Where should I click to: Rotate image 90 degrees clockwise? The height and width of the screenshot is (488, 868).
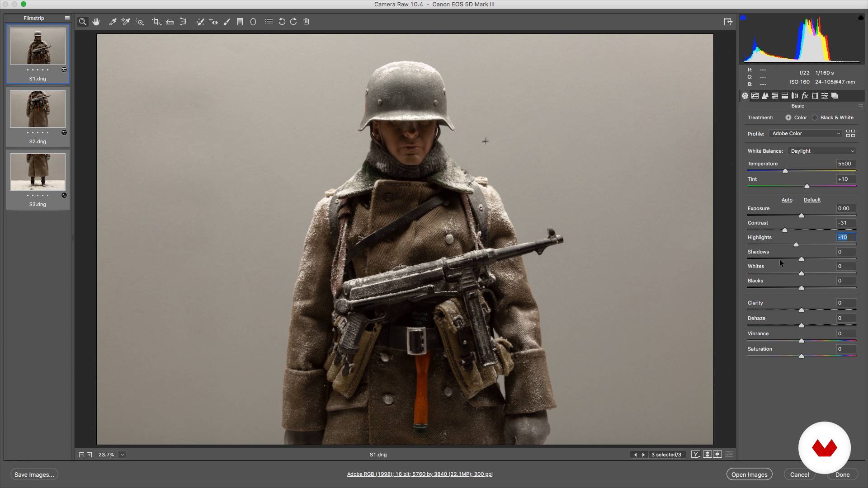[293, 22]
